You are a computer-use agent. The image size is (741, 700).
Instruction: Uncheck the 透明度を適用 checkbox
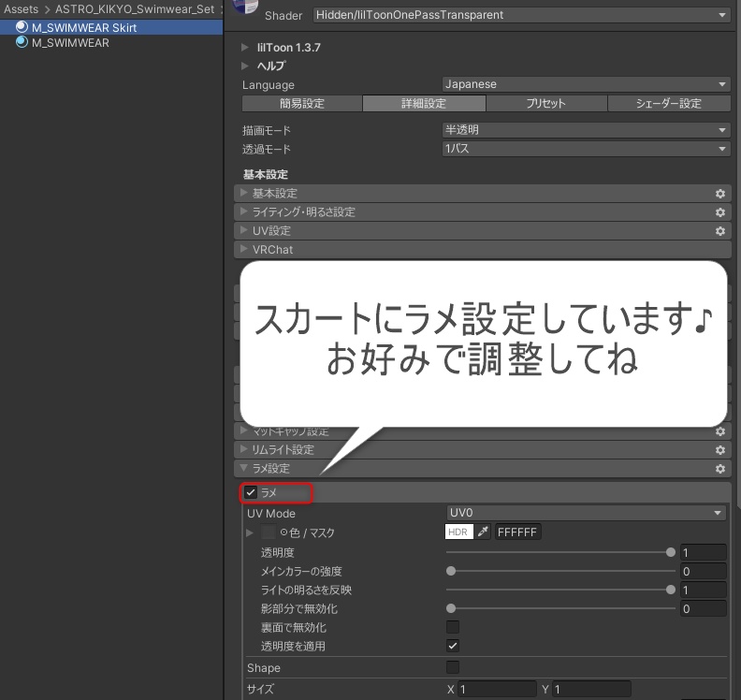tap(453, 646)
